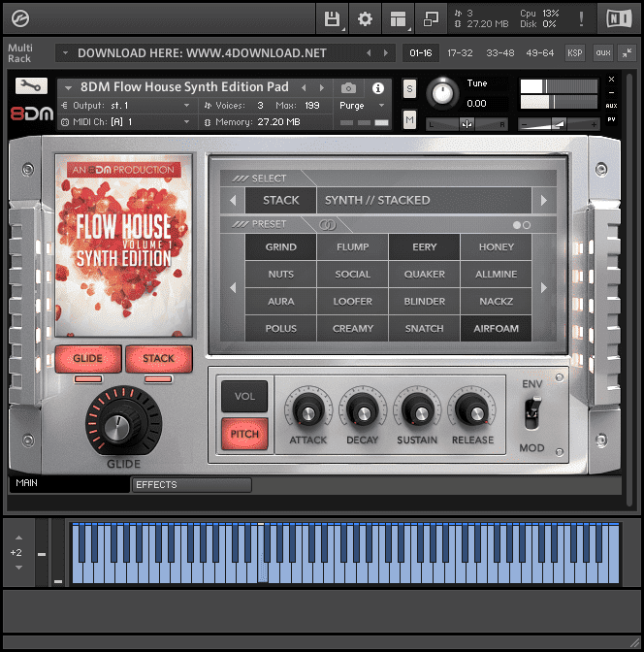
Task: Remove the instrument with X icon
Action: tap(611, 79)
